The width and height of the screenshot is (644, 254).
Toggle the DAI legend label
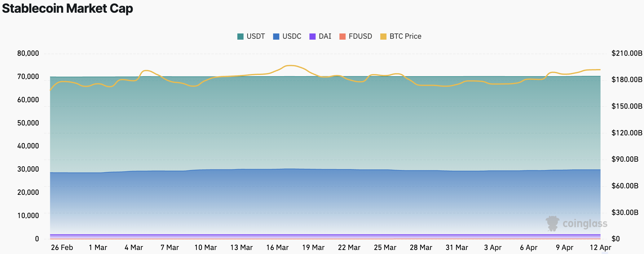(325, 37)
